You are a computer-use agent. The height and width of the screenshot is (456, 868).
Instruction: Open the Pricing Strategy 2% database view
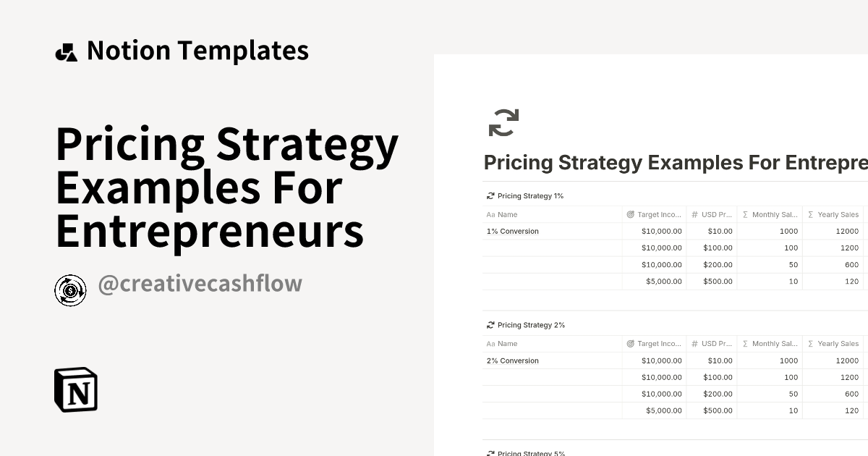click(x=531, y=326)
